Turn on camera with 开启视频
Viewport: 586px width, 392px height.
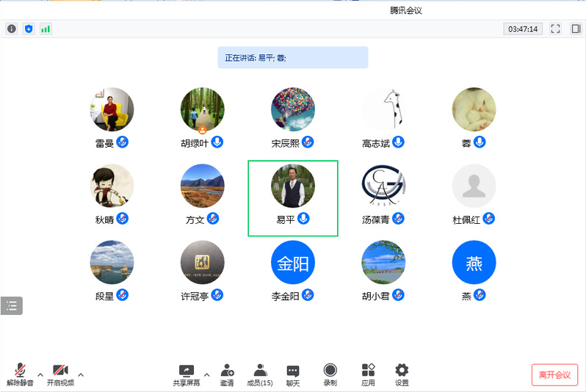coord(60,374)
